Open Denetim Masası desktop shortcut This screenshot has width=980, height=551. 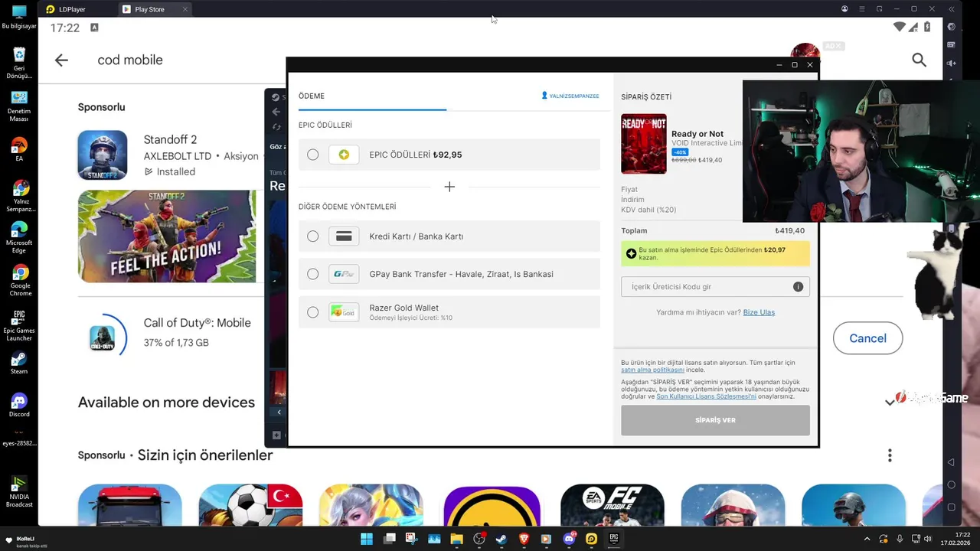19,106
